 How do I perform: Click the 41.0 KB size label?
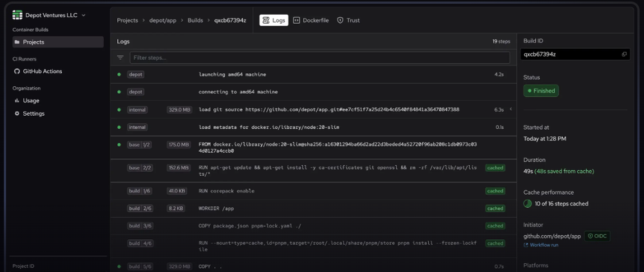(x=178, y=191)
